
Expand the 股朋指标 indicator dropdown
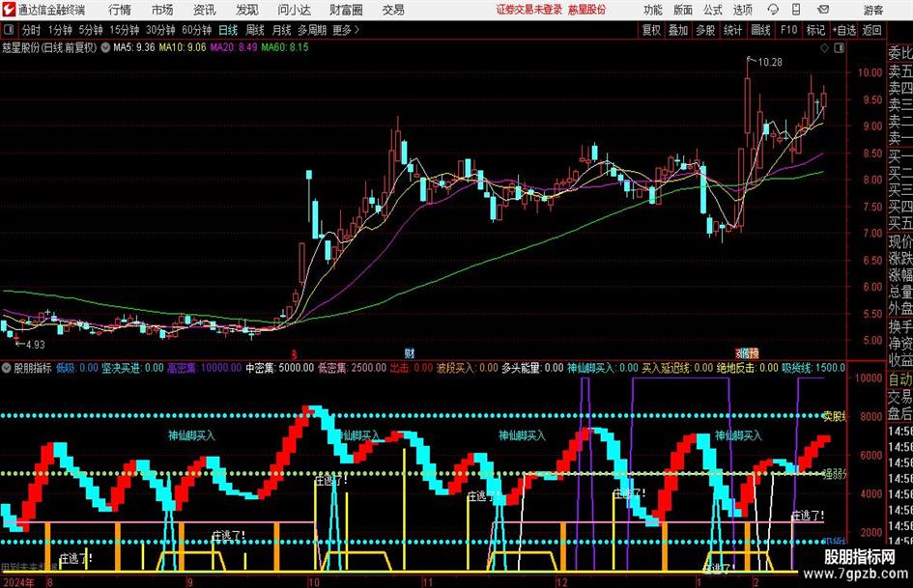7,368
